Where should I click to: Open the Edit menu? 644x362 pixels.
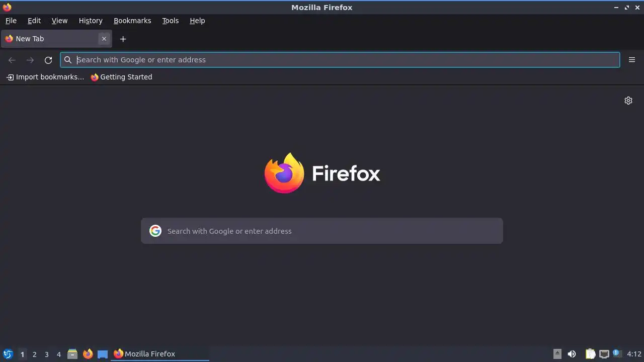pyautogui.click(x=34, y=21)
